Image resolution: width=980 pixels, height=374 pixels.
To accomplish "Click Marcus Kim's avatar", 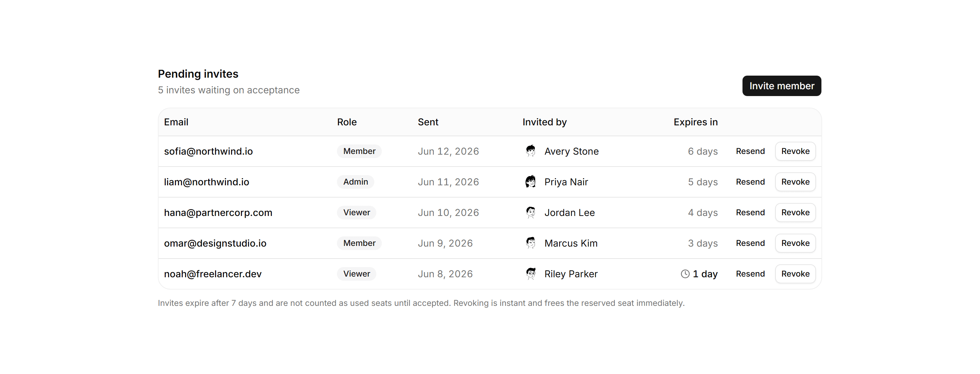I will pos(530,243).
